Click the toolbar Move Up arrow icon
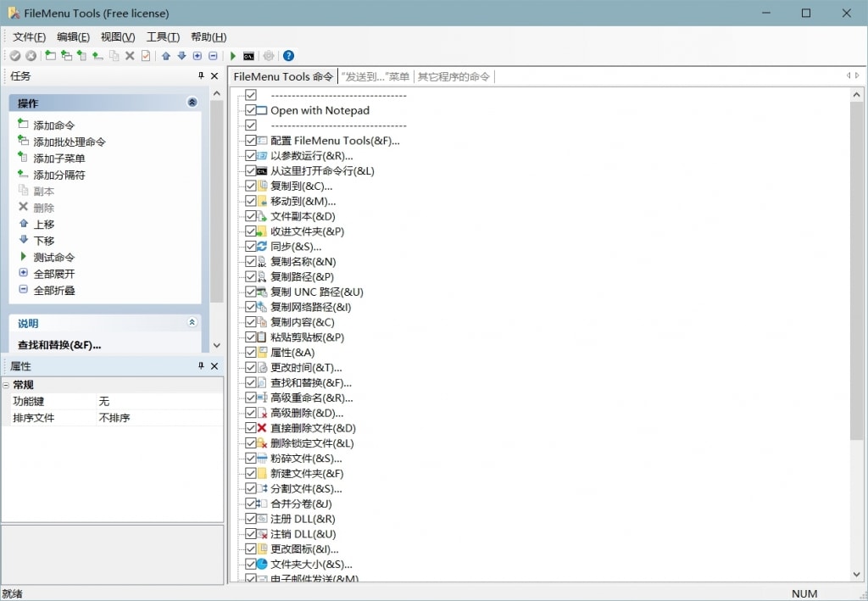This screenshot has height=601, width=868. pos(166,56)
